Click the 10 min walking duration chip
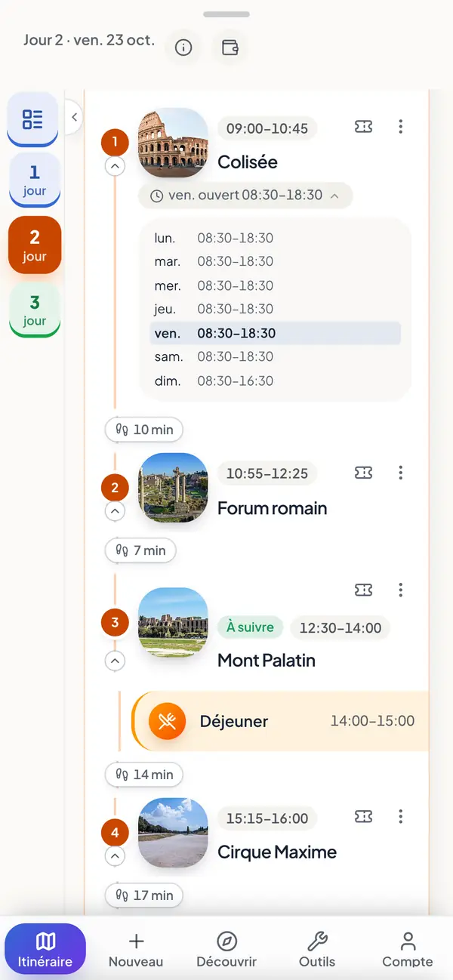Screen dimensions: 453x980 143,430
